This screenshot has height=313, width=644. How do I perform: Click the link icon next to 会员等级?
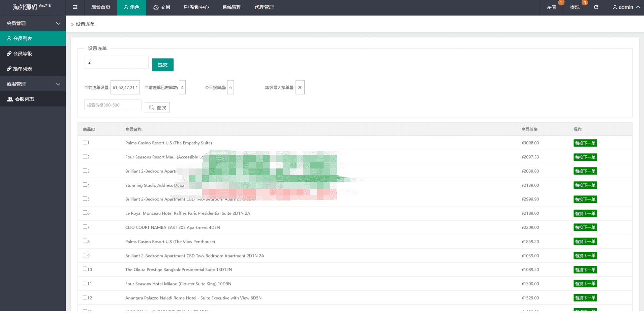9,54
